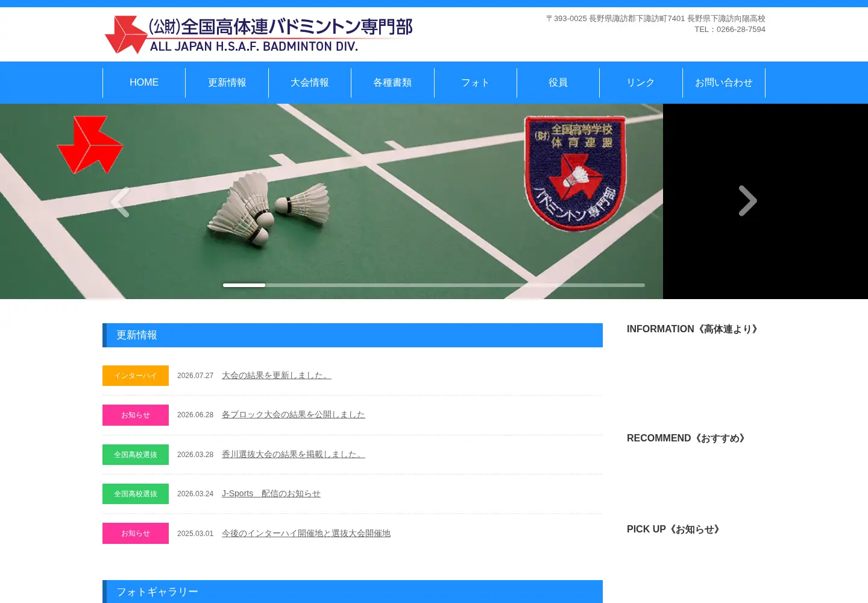Click the RECOMMEND《おすすめ》 sidebar heading
The width and height of the screenshot is (868, 603).
[688, 438]
